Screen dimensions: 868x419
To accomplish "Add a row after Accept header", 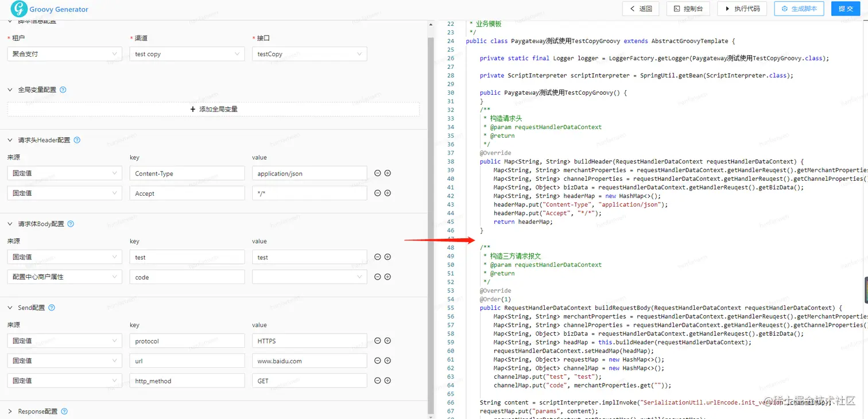I will click(387, 193).
